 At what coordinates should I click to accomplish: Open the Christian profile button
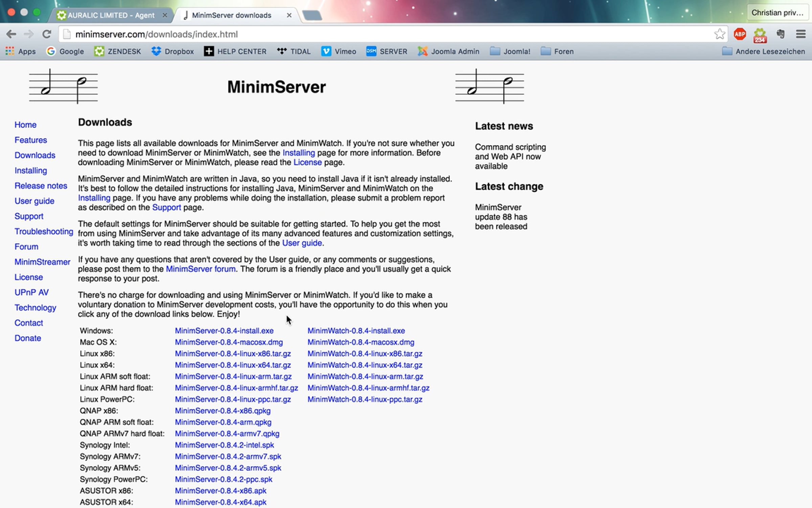click(x=777, y=13)
